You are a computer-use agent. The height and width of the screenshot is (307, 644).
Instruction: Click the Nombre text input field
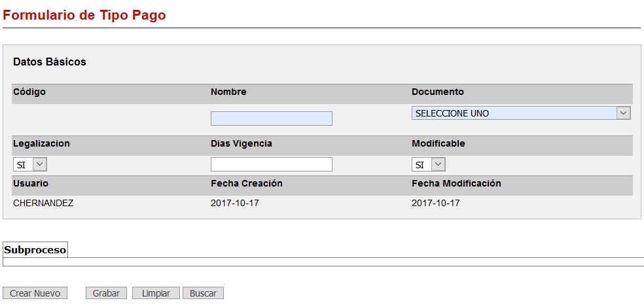click(x=271, y=118)
